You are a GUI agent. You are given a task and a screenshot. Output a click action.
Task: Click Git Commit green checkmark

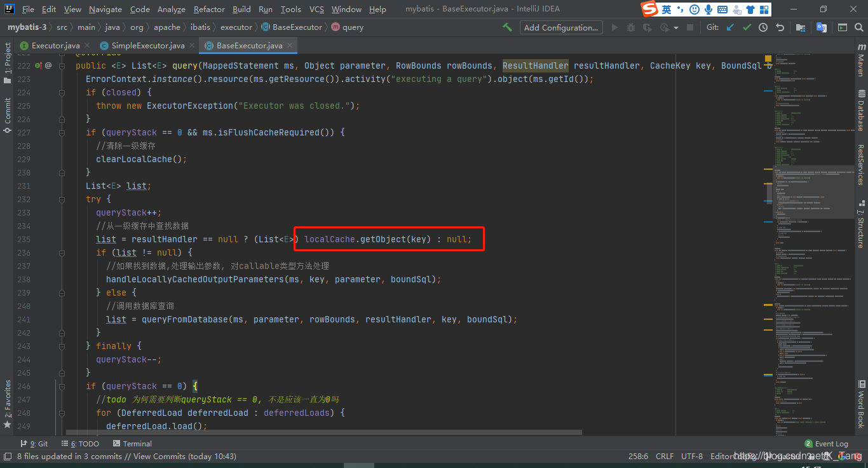pyautogui.click(x=747, y=27)
